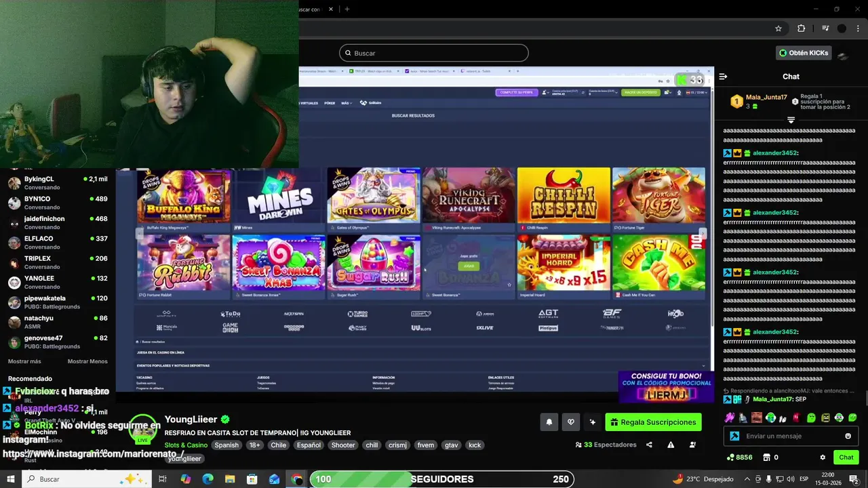Open BykingCL channel in the sidebar
This screenshot has height=488, width=868.
click(58, 183)
